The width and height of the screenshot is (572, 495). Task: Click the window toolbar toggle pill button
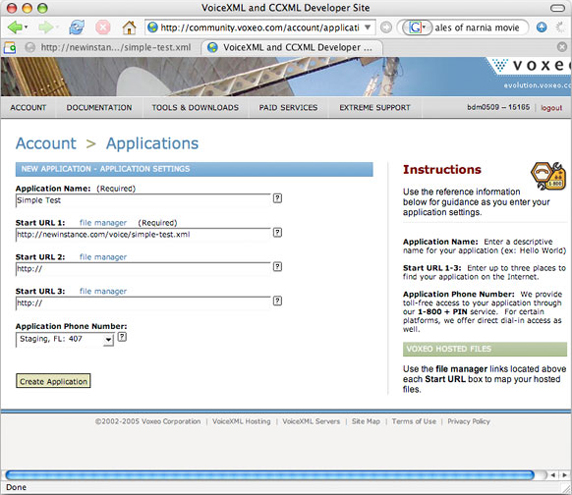coord(557,8)
